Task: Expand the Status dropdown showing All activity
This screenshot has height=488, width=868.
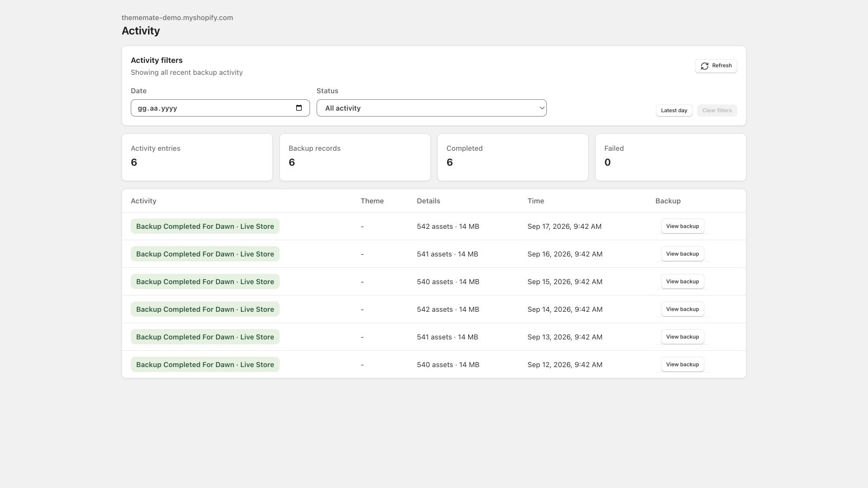Action: tap(431, 108)
